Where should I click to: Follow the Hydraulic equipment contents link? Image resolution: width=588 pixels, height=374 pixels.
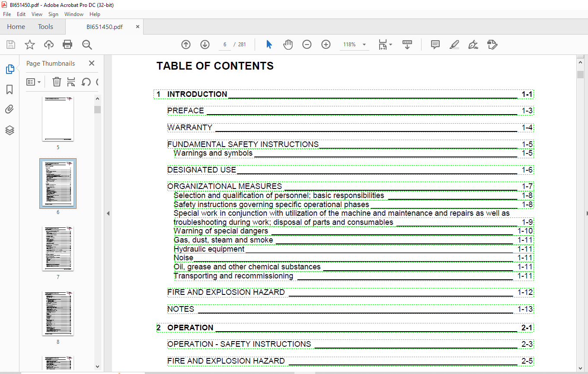coord(354,249)
